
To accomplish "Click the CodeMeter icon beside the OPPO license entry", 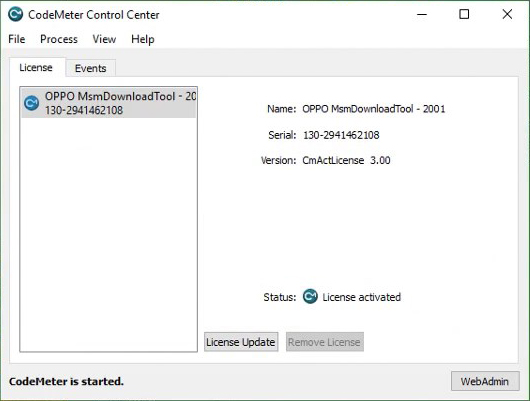I will coord(32,103).
